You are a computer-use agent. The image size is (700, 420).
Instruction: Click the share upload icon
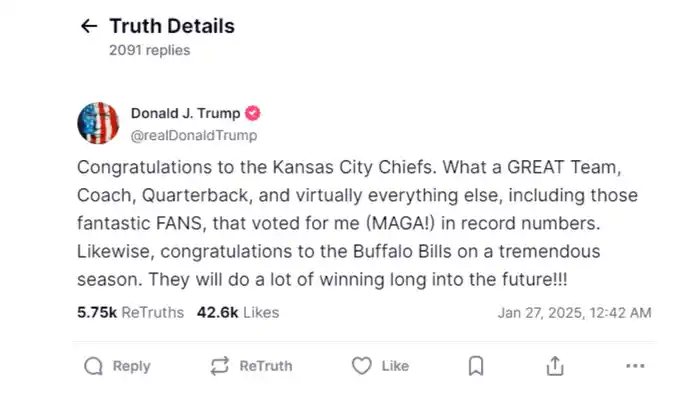coord(556,366)
